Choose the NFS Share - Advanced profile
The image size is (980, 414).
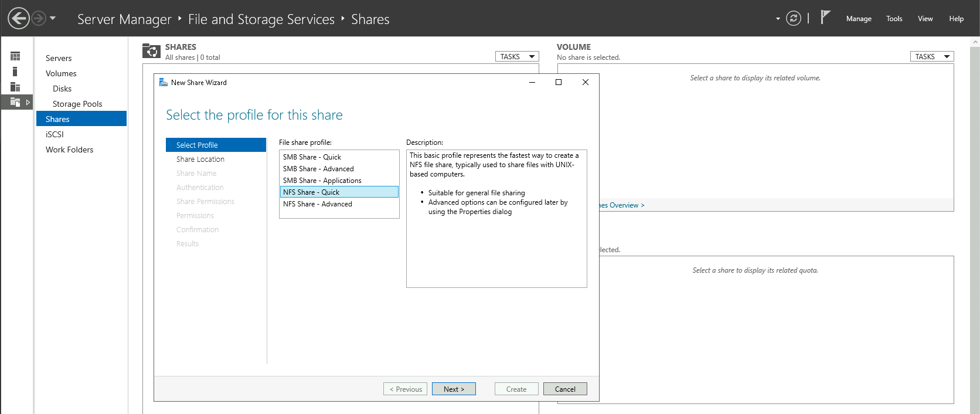click(318, 204)
